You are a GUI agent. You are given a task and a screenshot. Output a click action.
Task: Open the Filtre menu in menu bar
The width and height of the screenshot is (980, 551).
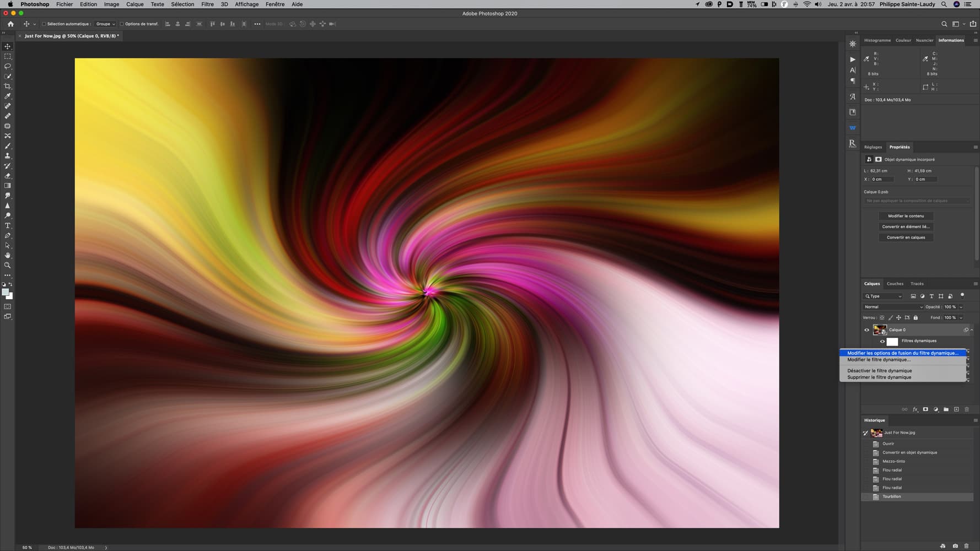(x=207, y=4)
